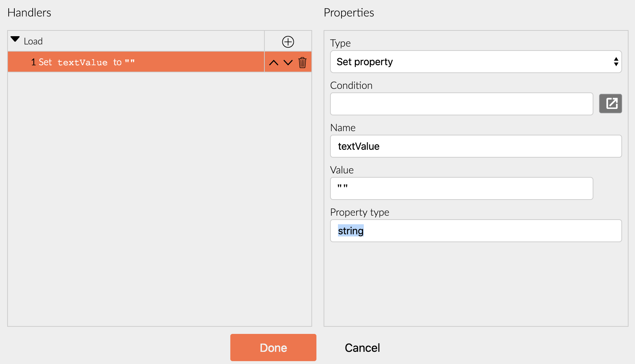Collapse the Load event triangle

[15, 39]
